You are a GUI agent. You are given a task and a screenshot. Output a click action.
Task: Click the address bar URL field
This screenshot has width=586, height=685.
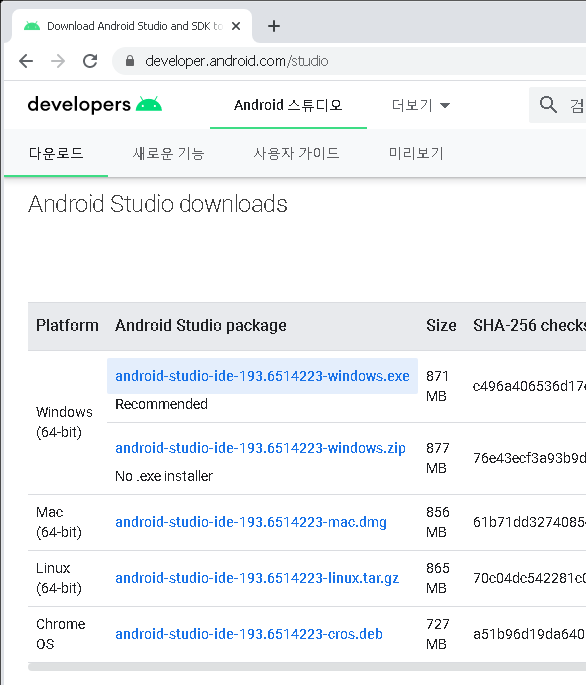click(x=350, y=61)
